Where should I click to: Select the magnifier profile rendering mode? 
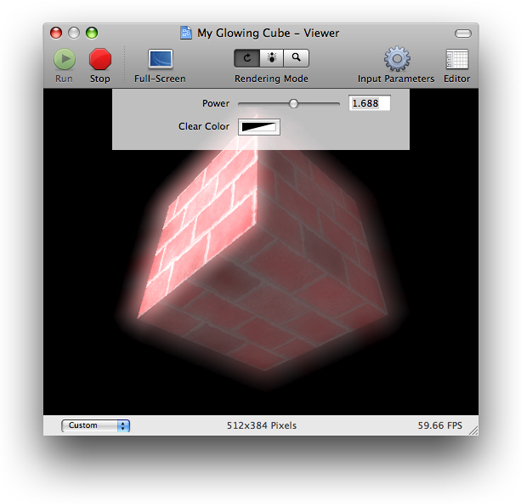(296, 58)
